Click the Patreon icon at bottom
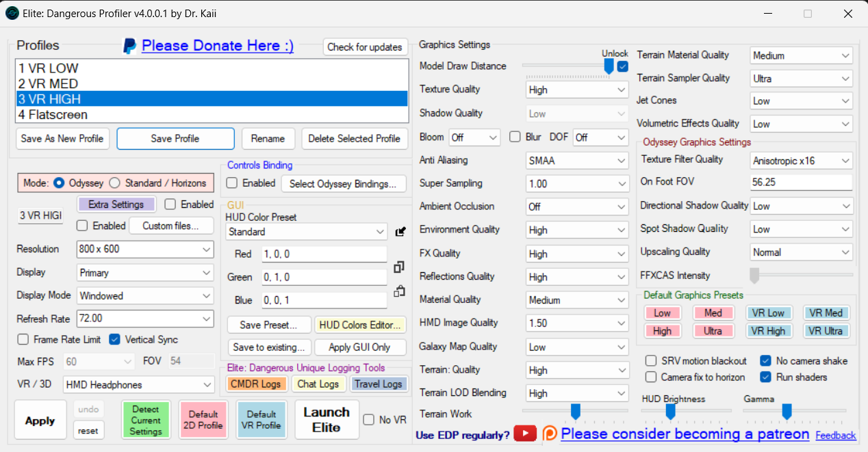The image size is (868, 452). (x=550, y=434)
